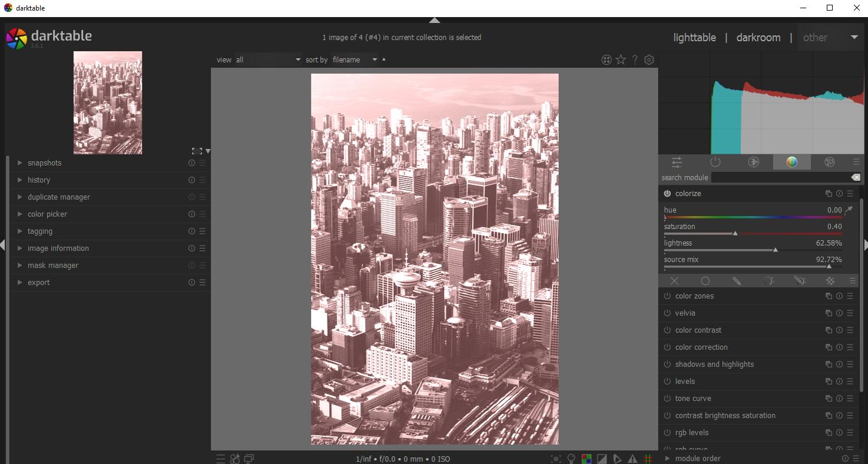Open the quick access panel icon
Image resolution: width=868 pixels, height=464 pixels.
(x=677, y=162)
